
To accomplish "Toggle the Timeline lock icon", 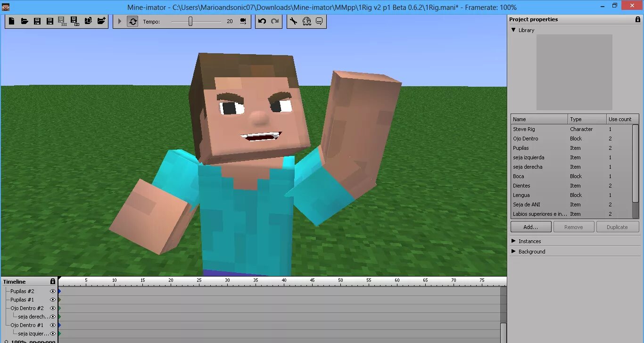I will click(53, 281).
